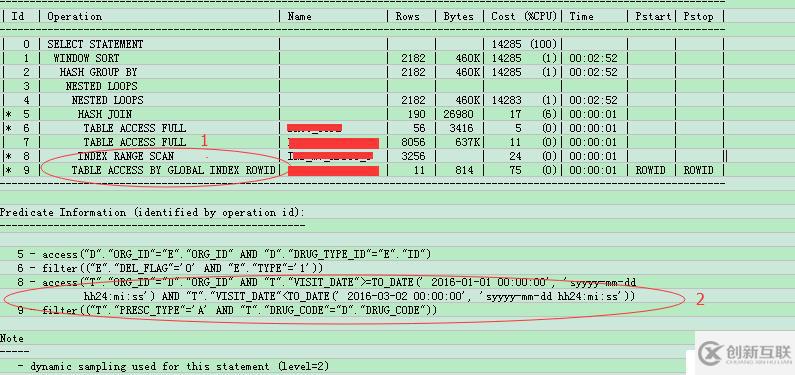The width and height of the screenshot is (795, 375).
Task: Click the HASH GROUP BY operation
Action: pos(98,72)
